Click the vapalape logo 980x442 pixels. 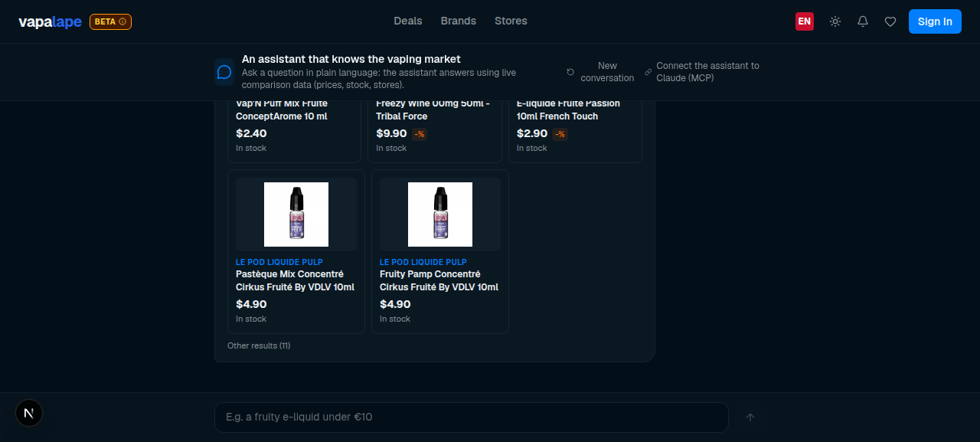click(x=50, y=21)
